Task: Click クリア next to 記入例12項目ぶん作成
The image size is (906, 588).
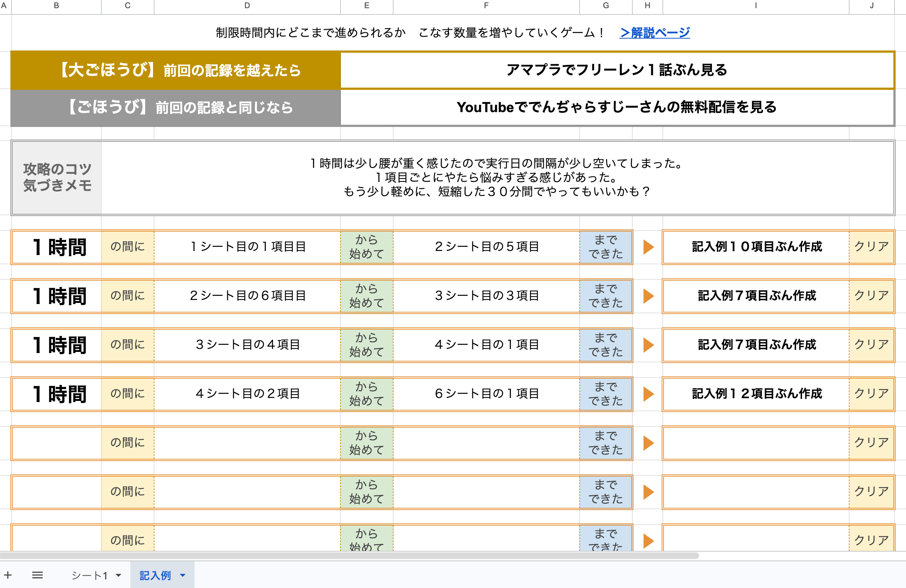Action: click(x=871, y=393)
